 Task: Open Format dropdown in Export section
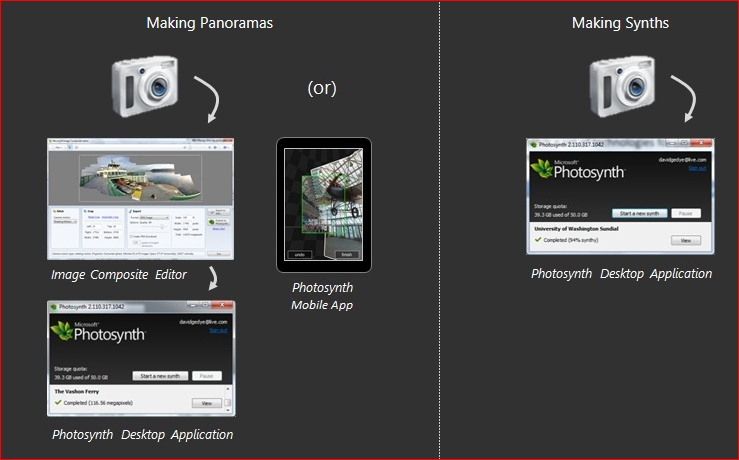tap(154, 218)
